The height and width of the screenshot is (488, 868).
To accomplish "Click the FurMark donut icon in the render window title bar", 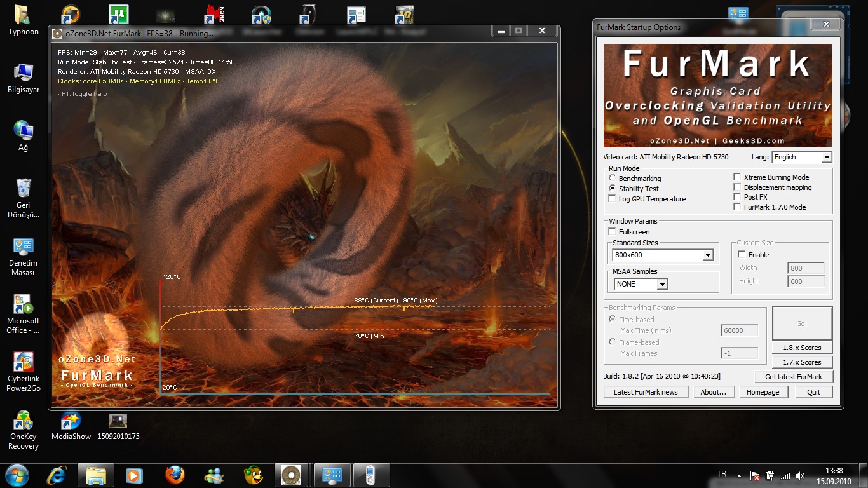I will 57,34.
